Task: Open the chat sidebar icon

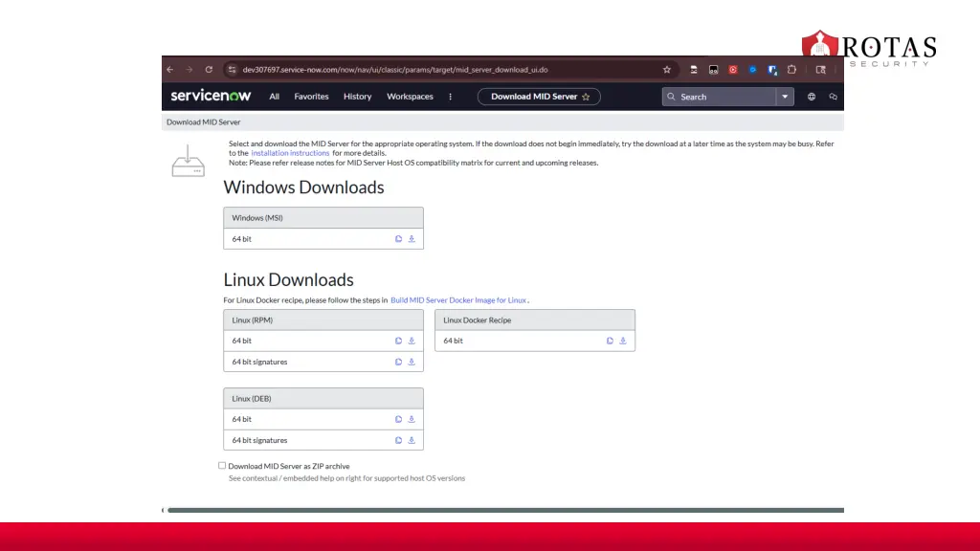Action: [834, 97]
